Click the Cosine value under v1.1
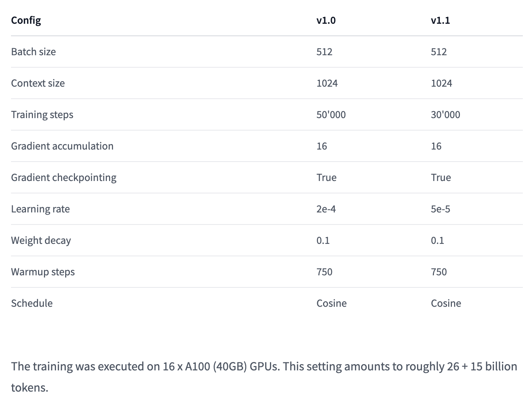 pyautogui.click(x=446, y=303)
